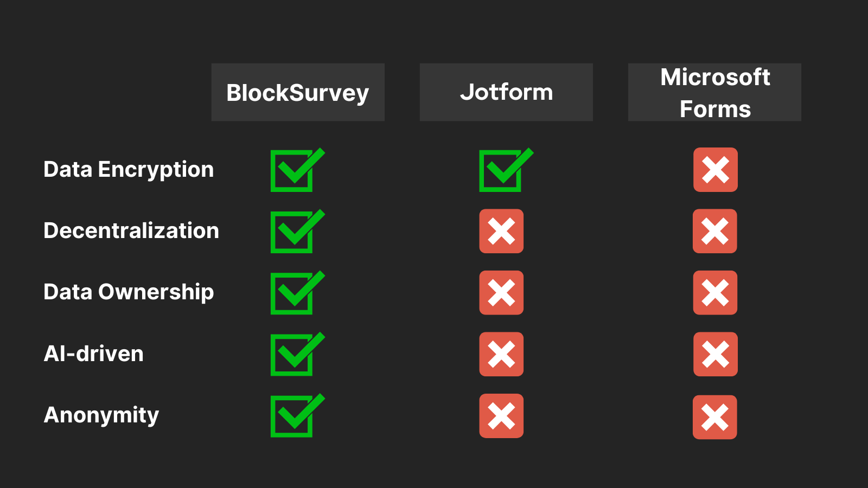
Task: Click Jotform's Decentralization red X icon
Action: [501, 231]
